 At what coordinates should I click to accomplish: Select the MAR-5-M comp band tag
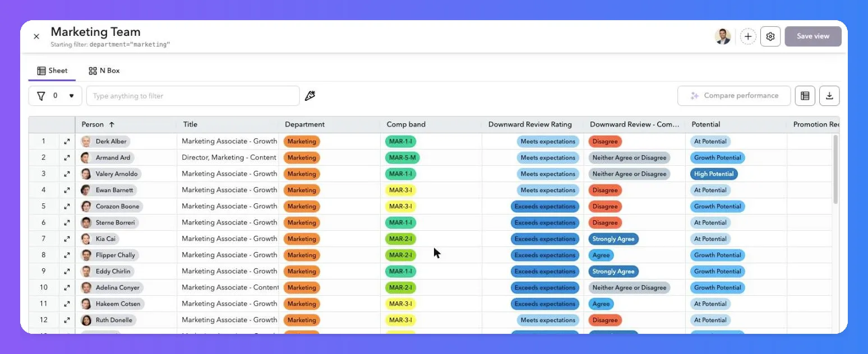403,158
